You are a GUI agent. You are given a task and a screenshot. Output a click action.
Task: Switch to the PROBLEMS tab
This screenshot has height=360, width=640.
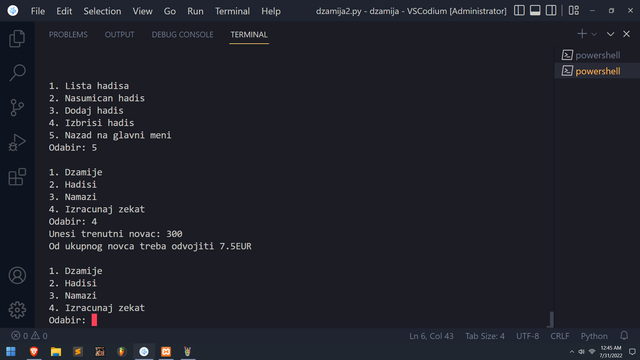click(x=68, y=35)
